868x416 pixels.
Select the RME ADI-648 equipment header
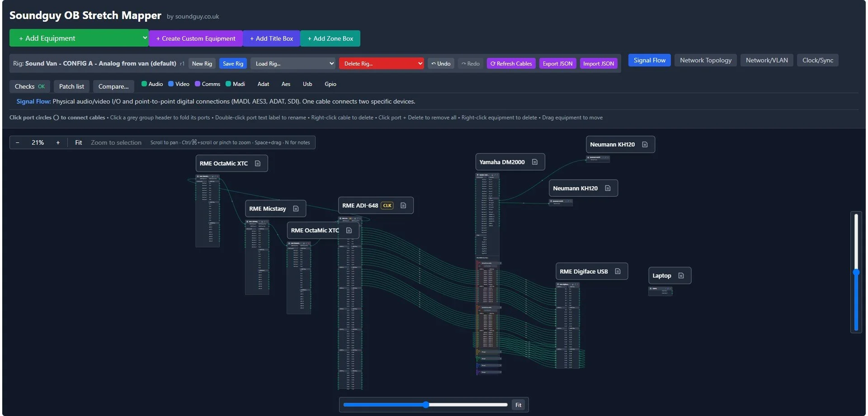376,205
